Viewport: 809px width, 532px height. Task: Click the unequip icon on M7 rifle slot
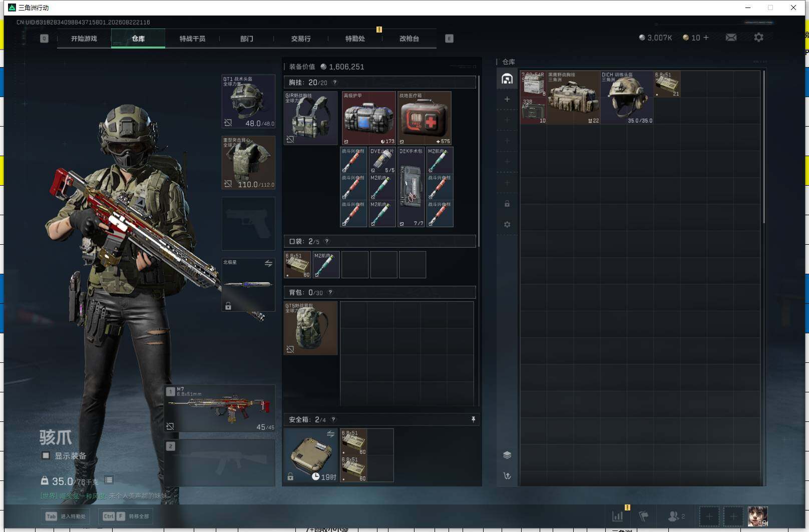pyautogui.click(x=170, y=426)
